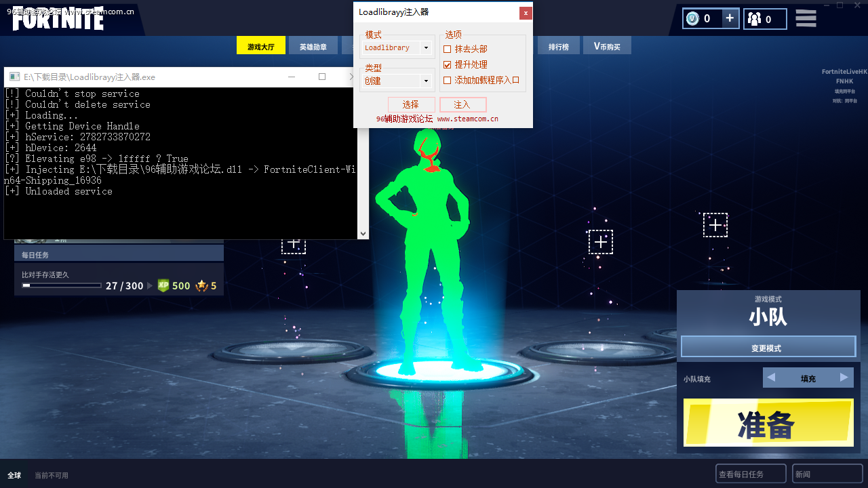The height and width of the screenshot is (488, 868).
Task: Open the 排行榜 leaderboard tab
Action: [559, 46]
